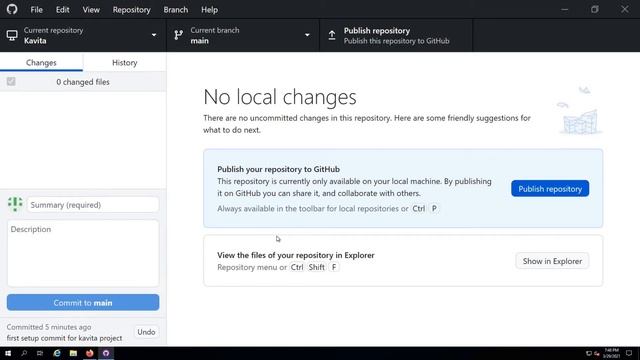Switch to the History tab

(124, 62)
